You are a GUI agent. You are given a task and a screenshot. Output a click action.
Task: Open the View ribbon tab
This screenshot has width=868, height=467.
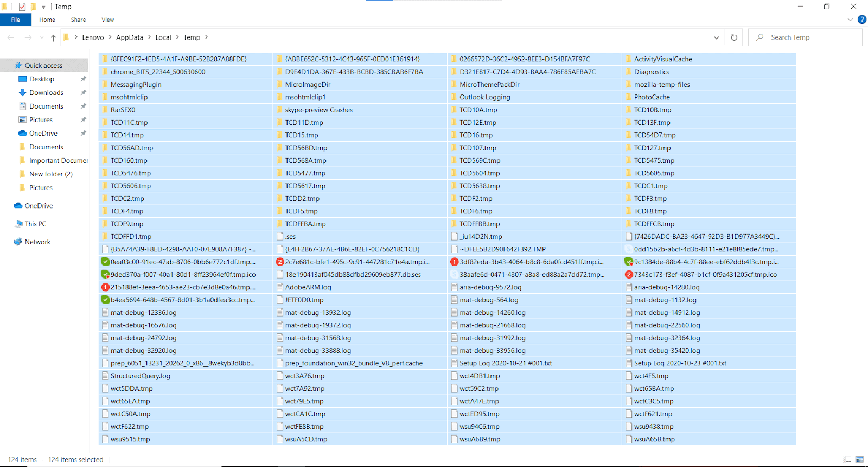(107, 20)
